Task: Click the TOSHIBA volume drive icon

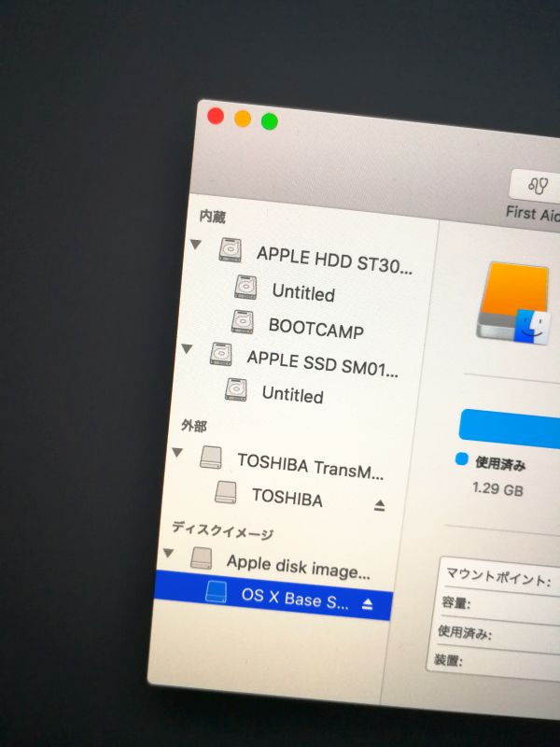Action: click(x=226, y=492)
